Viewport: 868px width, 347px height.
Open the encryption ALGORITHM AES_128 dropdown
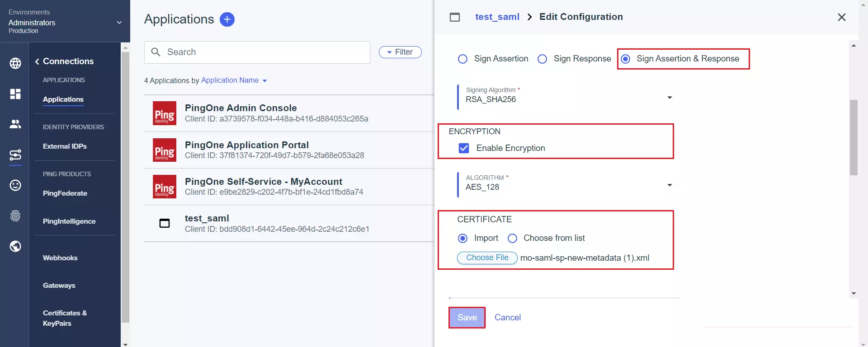tap(566, 185)
